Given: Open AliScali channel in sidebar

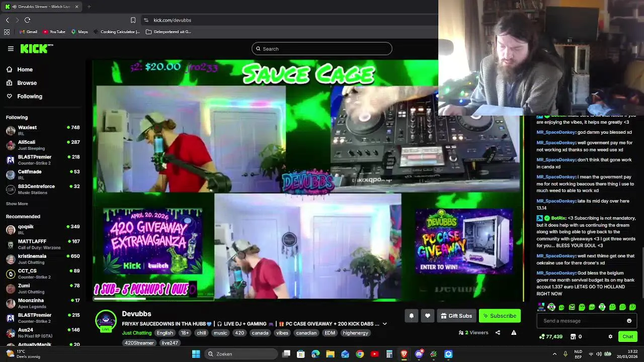Looking at the screenshot, I should tap(43, 145).
